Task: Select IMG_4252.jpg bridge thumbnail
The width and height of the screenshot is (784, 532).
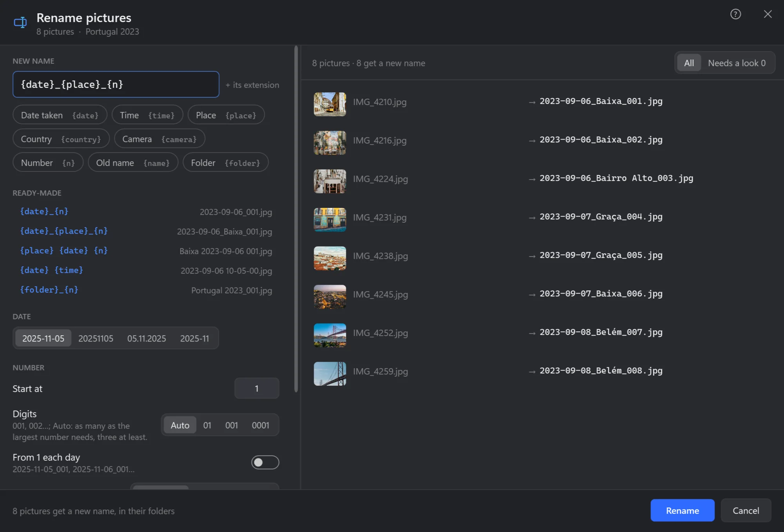Action: click(330, 335)
